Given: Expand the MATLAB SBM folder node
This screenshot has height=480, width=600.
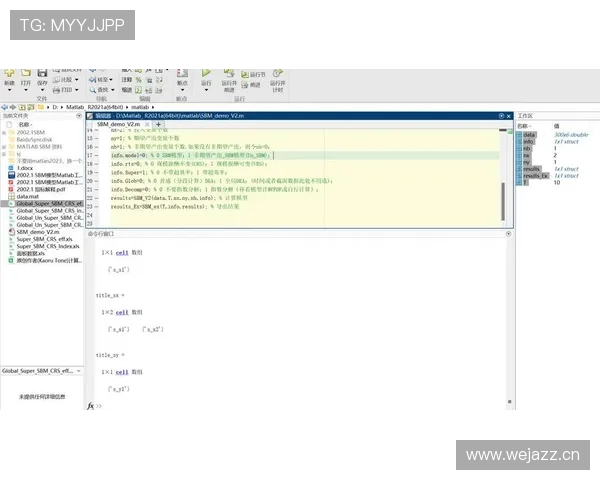Looking at the screenshot, I should 5,145.
